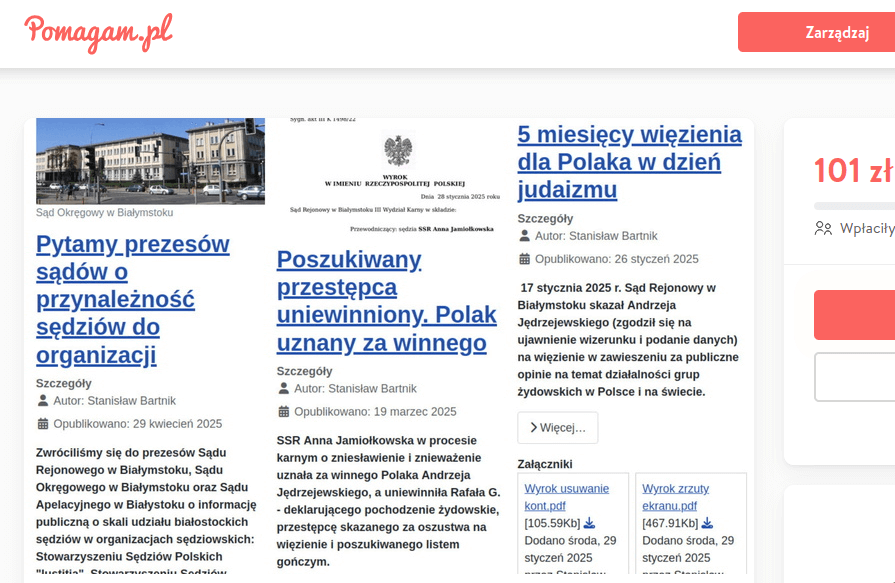Click download icon next to 105.59Kb

tap(590, 523)
